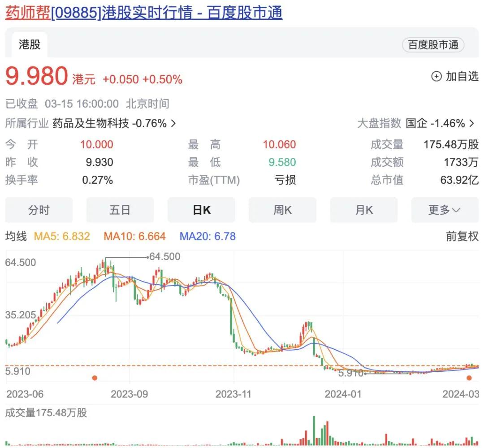The height and width of the screenshot is (448, 484).
Task: Click the 成交额 value 1733万
Action: point(461,162)
